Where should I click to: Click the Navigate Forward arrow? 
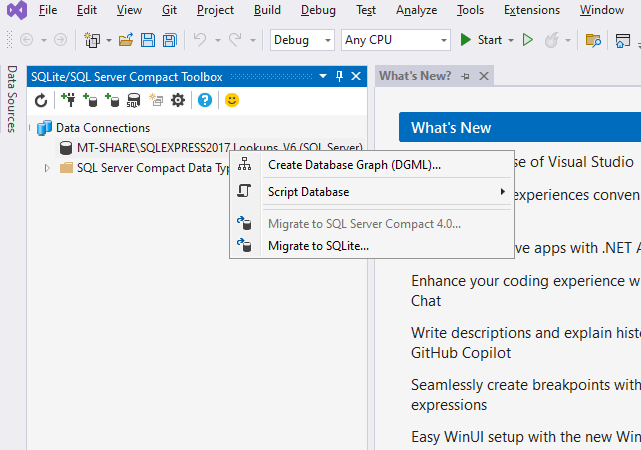click(61, 40)
